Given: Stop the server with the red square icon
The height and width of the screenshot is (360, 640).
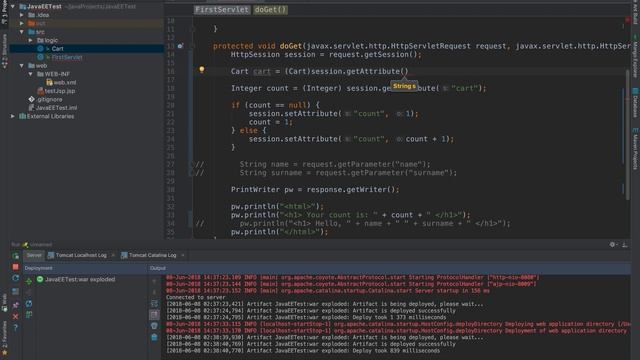Looking at the screenshot, I should coord(16,267).
